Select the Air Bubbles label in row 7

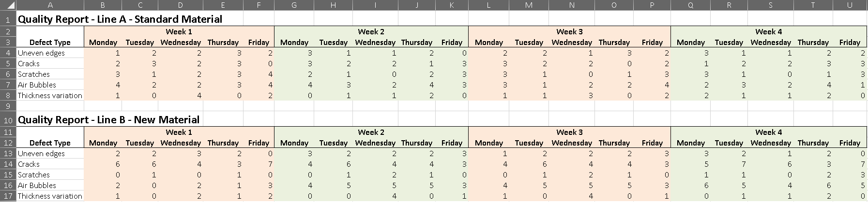pyautogui.click(x=37, y=85)
